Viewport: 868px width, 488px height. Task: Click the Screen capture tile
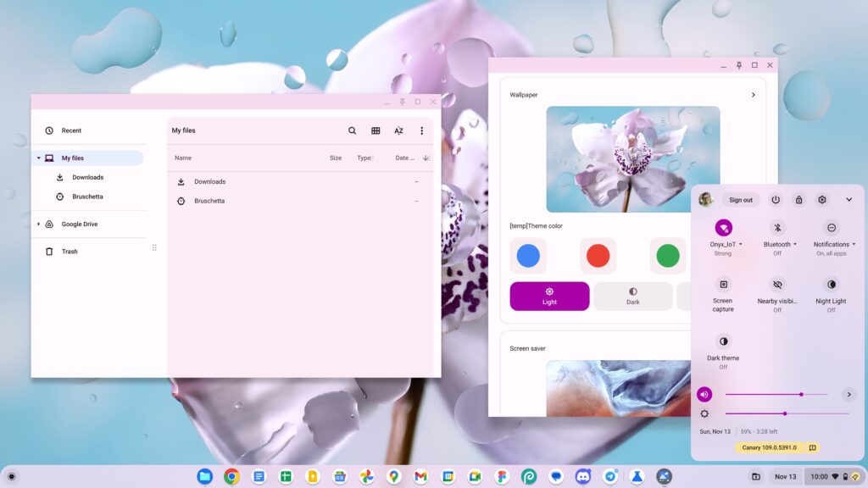pos(722,292)
